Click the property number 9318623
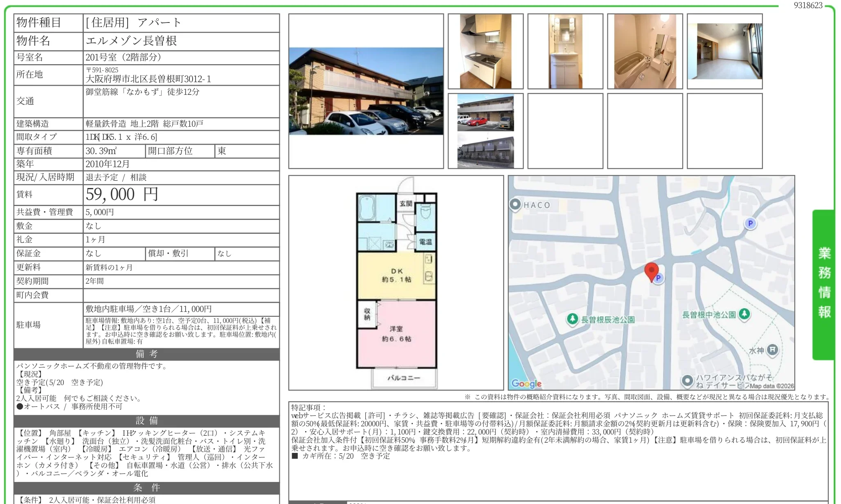This screenshot has width=841, height=504. click(x=808, y=5)
